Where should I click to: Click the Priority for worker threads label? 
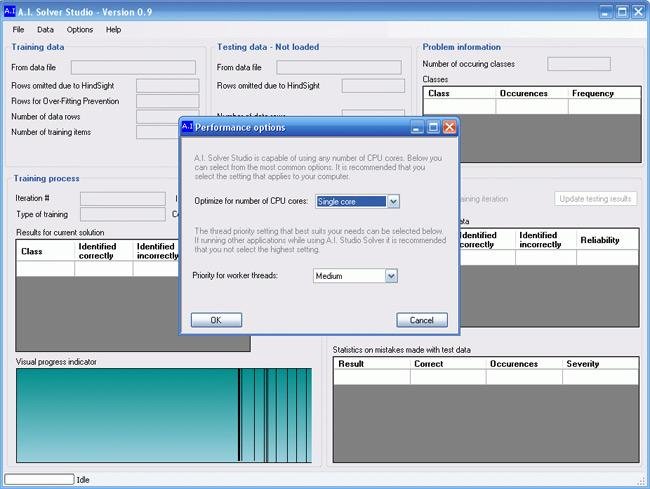(x=235, y=275)
